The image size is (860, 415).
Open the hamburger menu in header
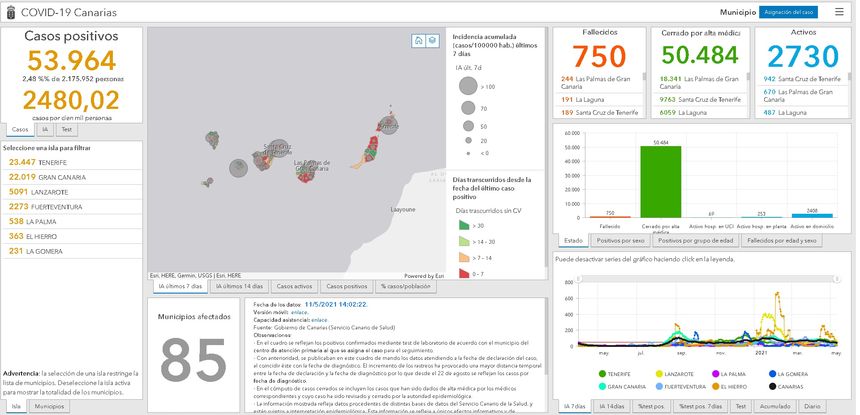(x=839, y=12)
